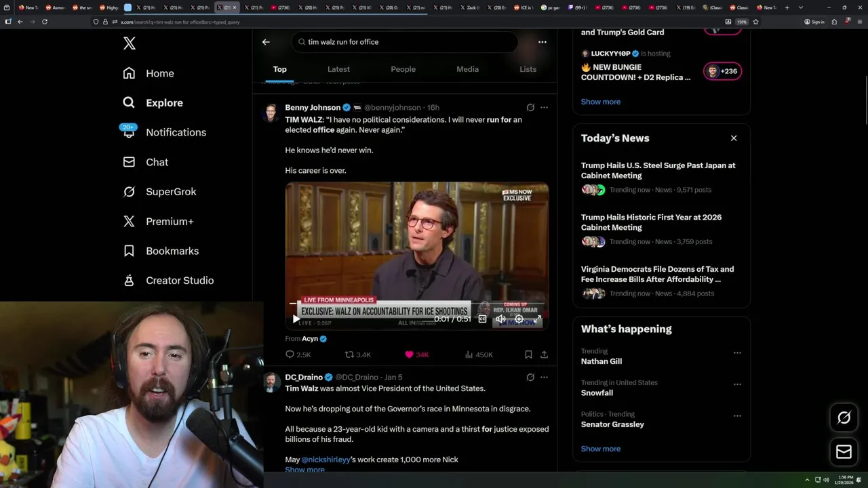Close the Today's News panel
The height and width of the screenshot is (488, 868).
[733, 138]
